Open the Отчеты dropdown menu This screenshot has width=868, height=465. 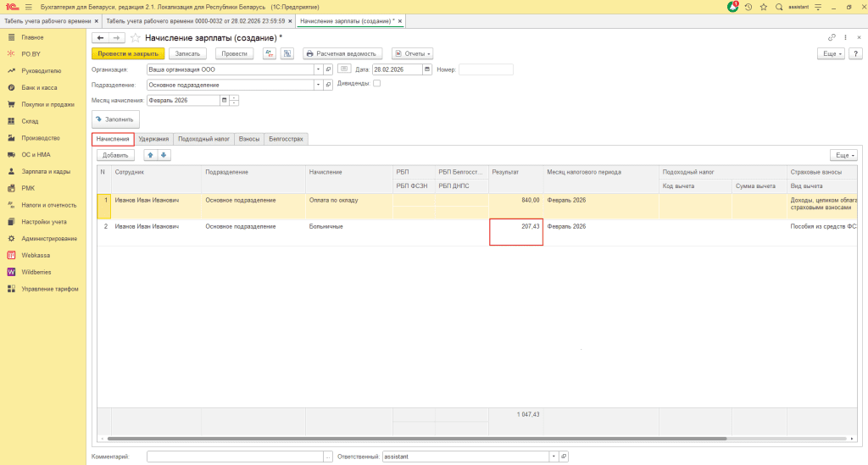[413, 53]
